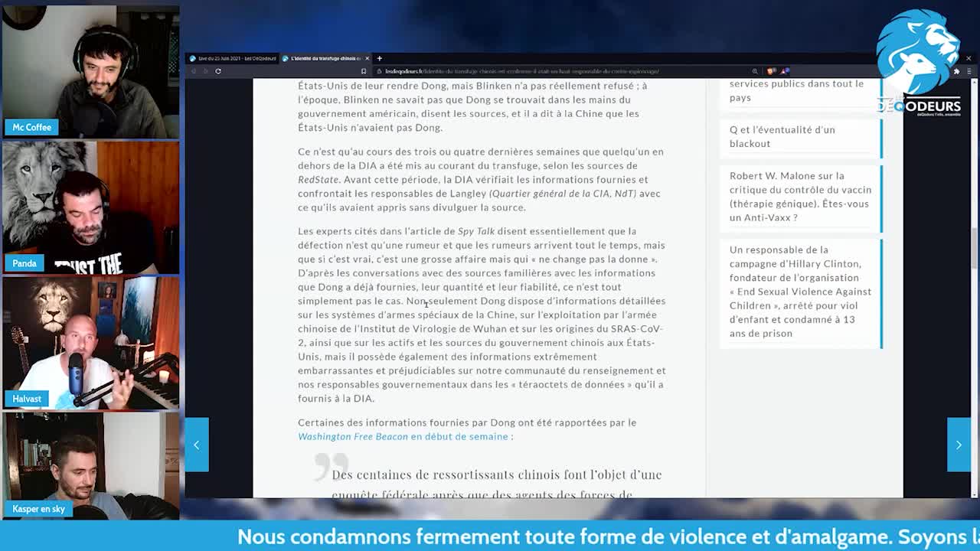
Task: Open 'services publics dans tout le pays' link
Action: (x=796, y=90)
